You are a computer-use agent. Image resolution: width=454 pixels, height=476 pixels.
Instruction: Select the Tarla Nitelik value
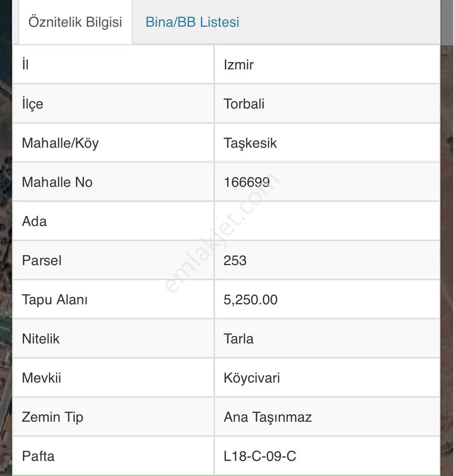tap(238, 339)
